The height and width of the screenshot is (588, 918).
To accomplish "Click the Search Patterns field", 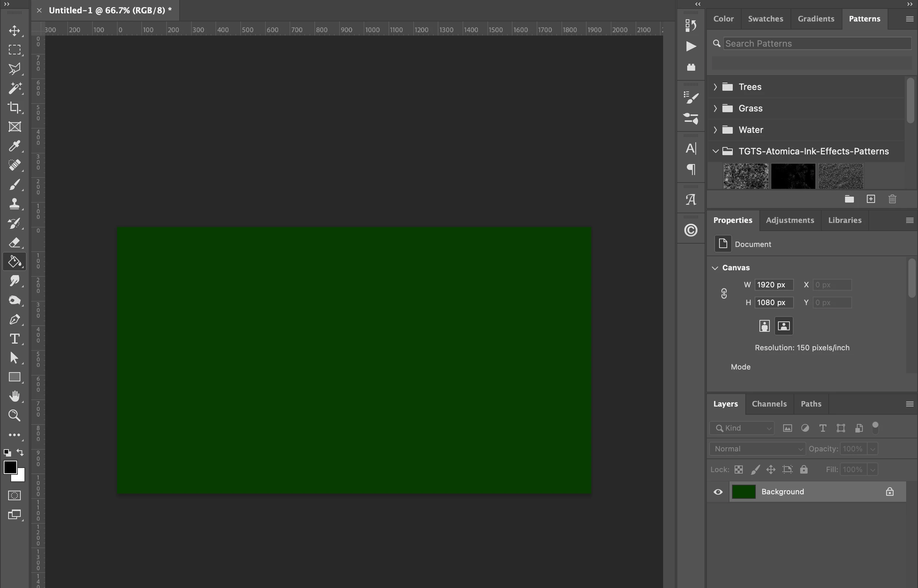I will coord(817,44).
